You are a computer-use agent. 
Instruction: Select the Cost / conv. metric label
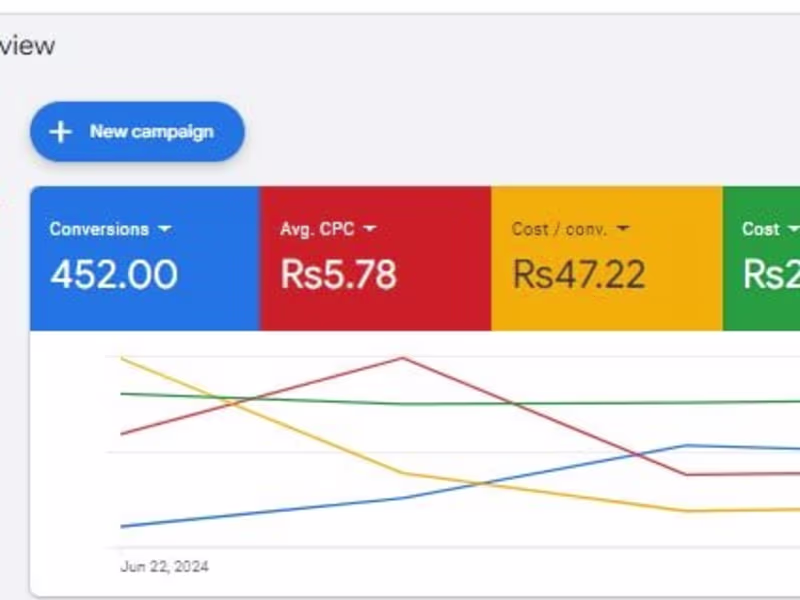[x=558, y=229]
